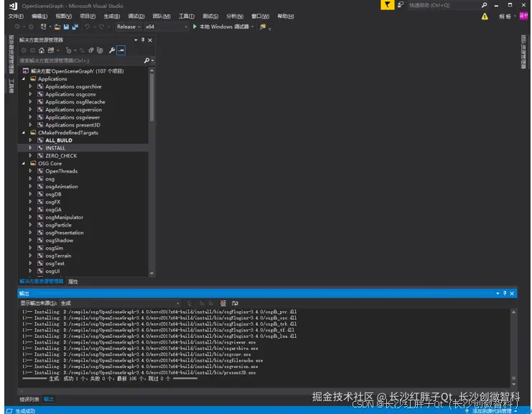The height and width of the screenshot is (414, 532).
Task: Collapse the OSG Core folder
Action: tap(24, 163)
